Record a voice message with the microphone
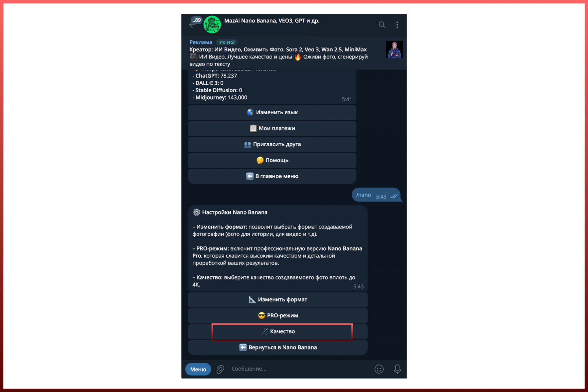Screen dimensions: 588x392 click(397, 369)
